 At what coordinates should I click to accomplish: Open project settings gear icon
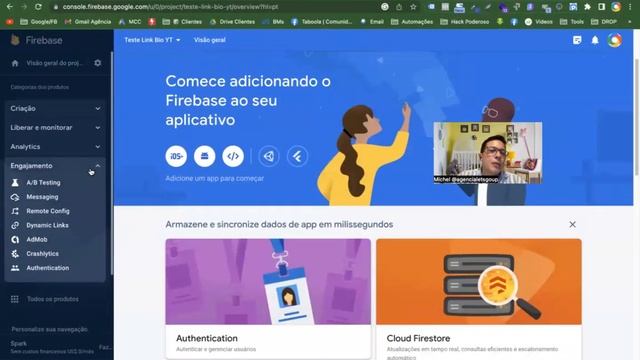click(98, 63)
